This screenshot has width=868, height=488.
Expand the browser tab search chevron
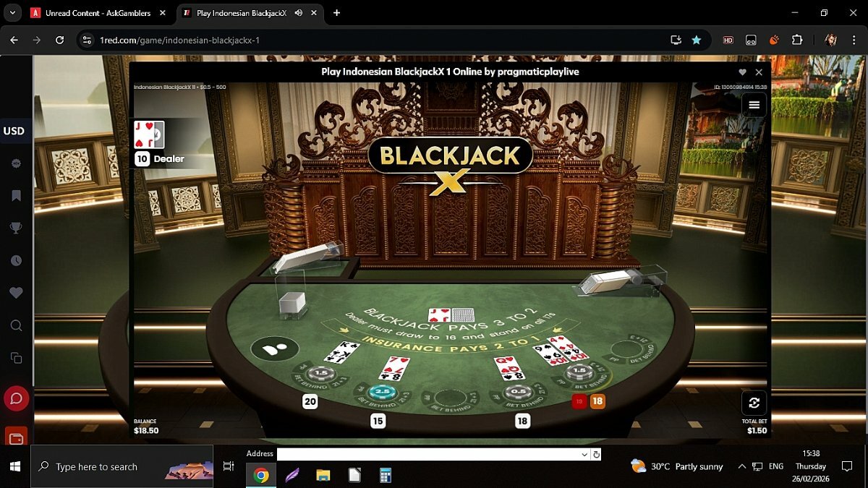click(12, 13)
